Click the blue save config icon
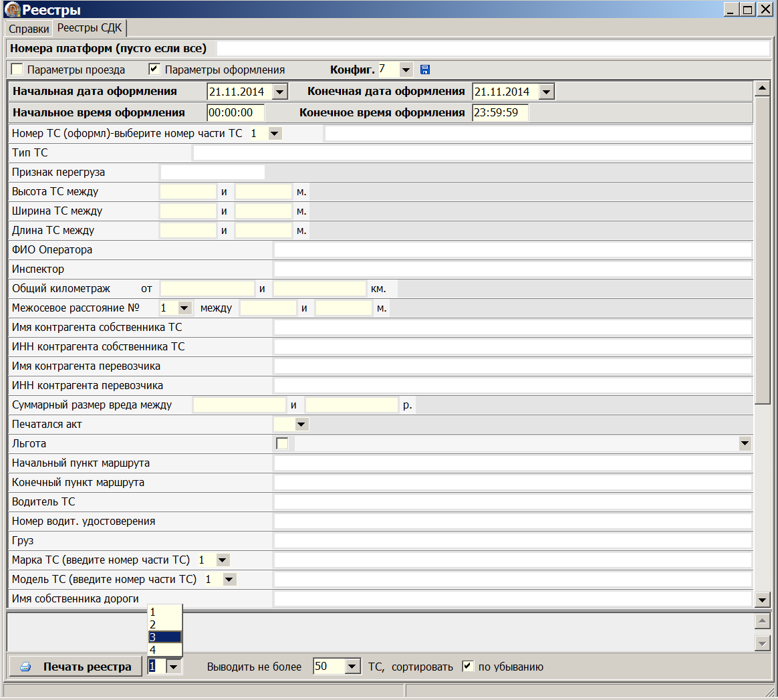The image size is (778, 700). [425, 70]
